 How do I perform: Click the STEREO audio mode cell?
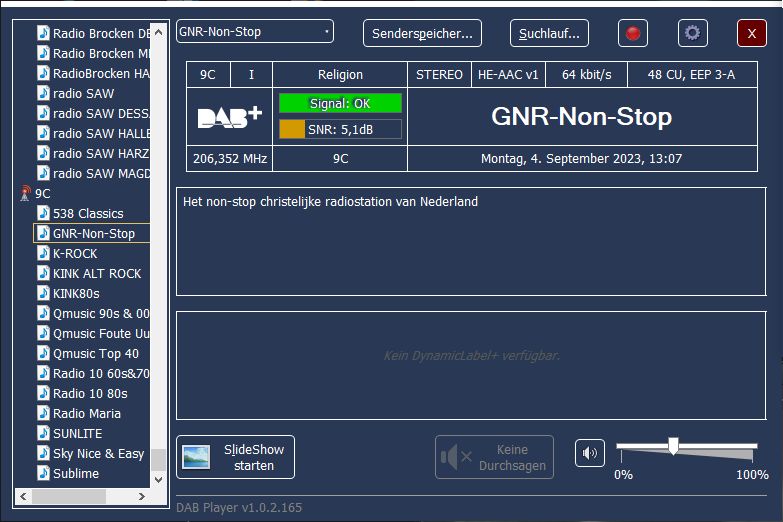439,75
